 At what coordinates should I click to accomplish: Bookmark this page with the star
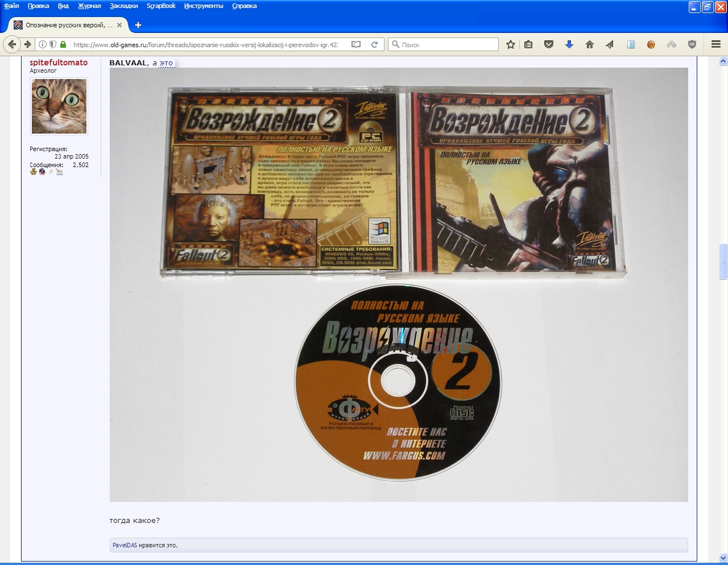coord(511,44)
